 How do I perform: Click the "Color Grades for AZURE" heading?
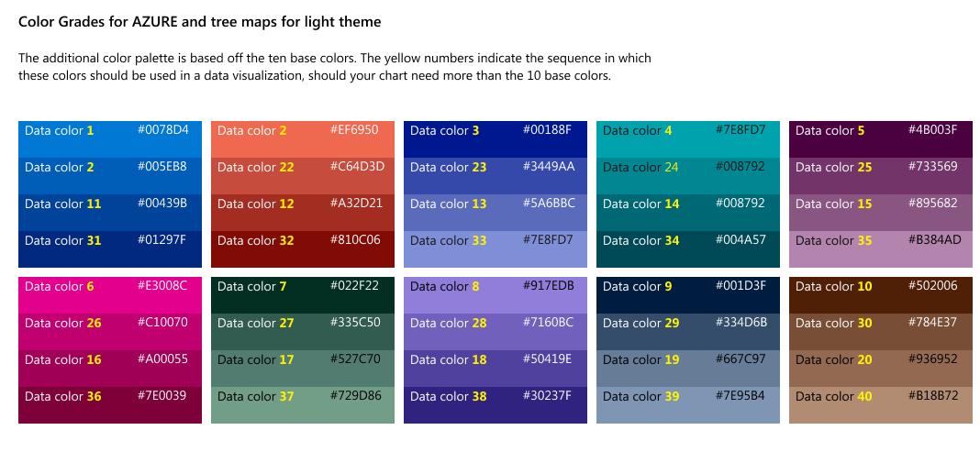coord(199,21)
